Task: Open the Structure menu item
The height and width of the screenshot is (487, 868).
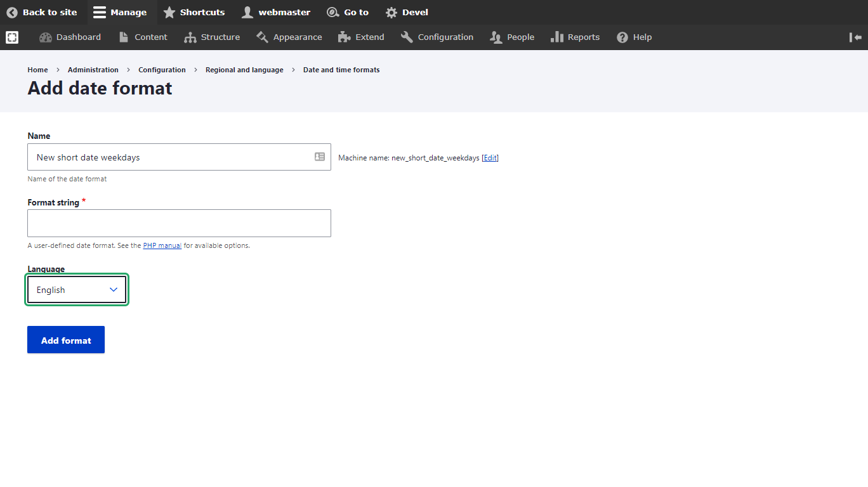Action: (x=212, y=37)
